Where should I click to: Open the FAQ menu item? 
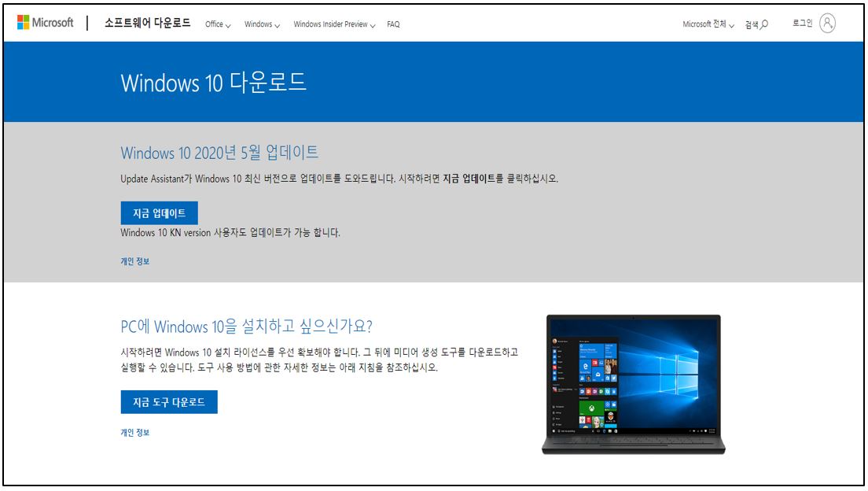click(393, 24)
